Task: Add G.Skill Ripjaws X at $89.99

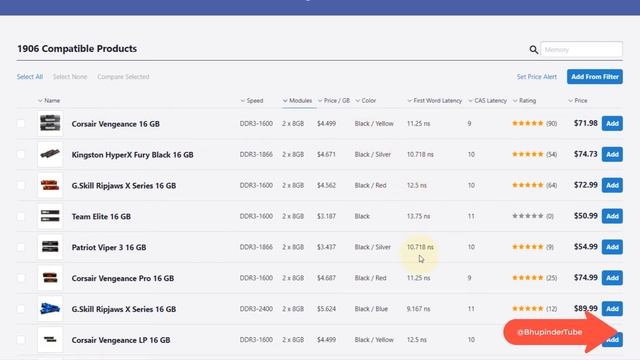Action: coord(612,309)
